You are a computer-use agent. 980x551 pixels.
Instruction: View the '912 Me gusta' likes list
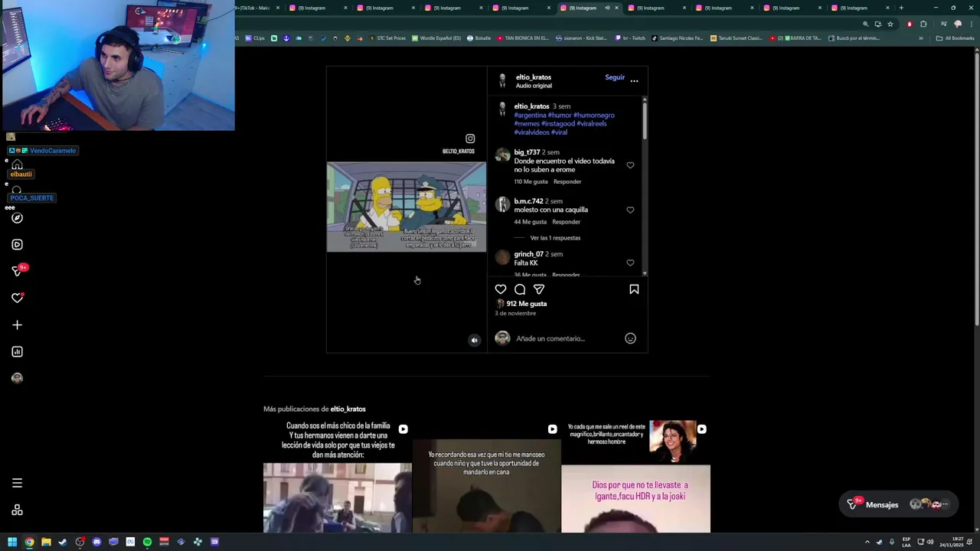point(527,304)
